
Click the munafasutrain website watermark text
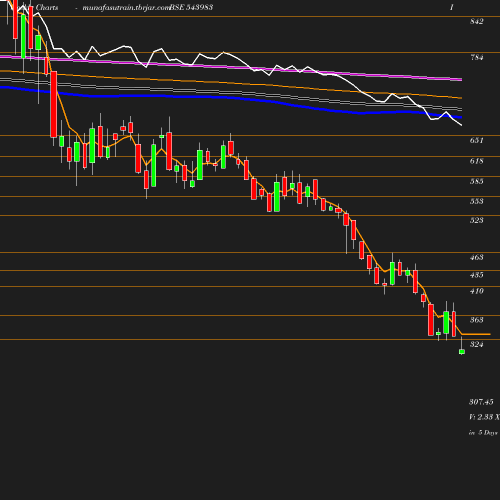[126, 8]
